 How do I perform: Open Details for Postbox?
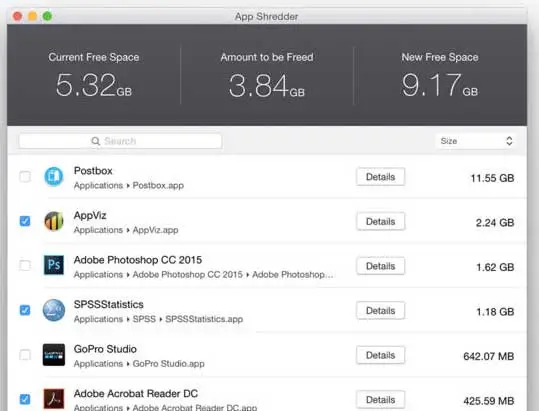pyautogui.click(x=381, y=177)
